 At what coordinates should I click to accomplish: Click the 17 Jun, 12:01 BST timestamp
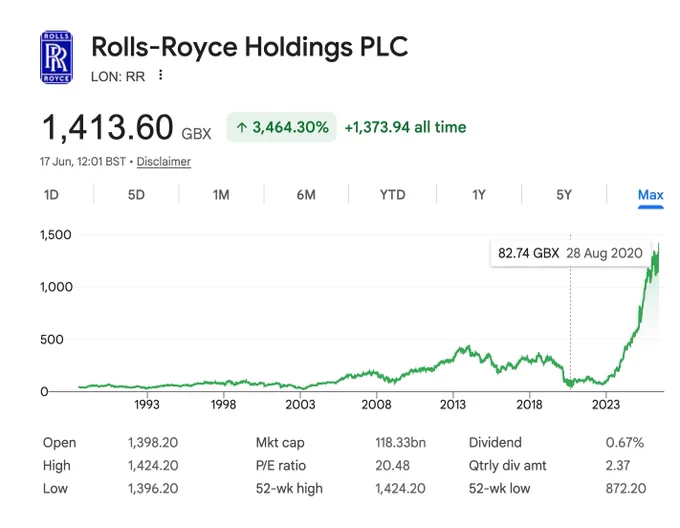click(x=83, y=162)
